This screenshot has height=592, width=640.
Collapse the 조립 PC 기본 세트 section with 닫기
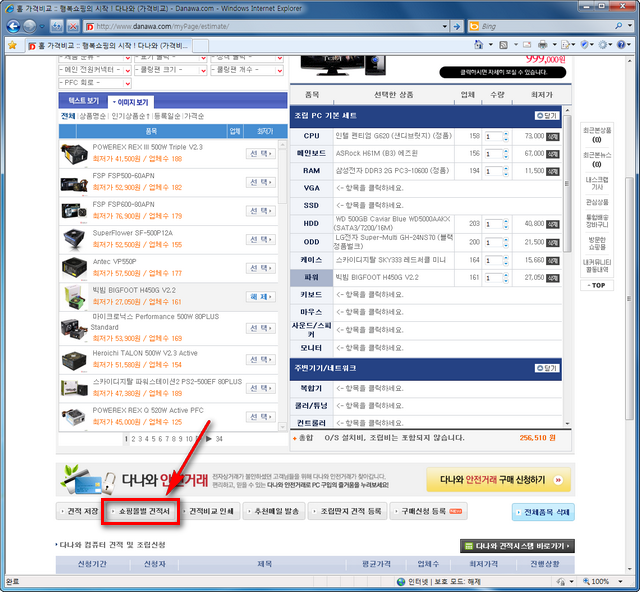547,116
